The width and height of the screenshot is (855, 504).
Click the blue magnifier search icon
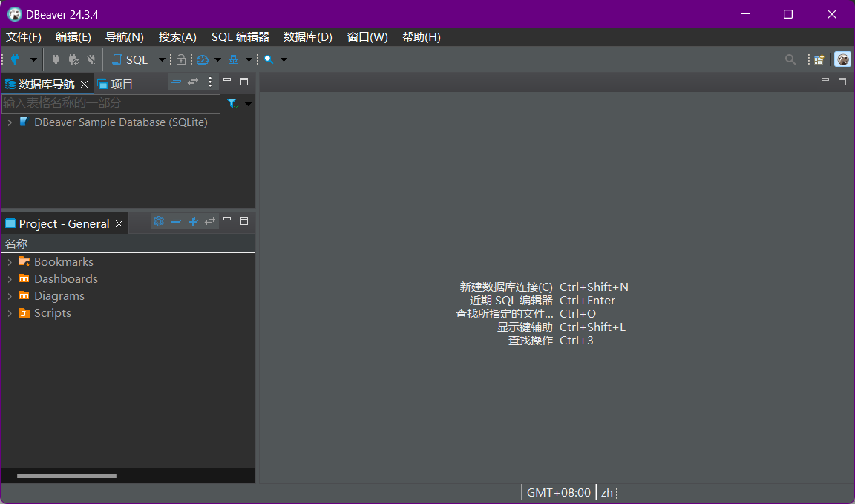(x=269, y=59)
